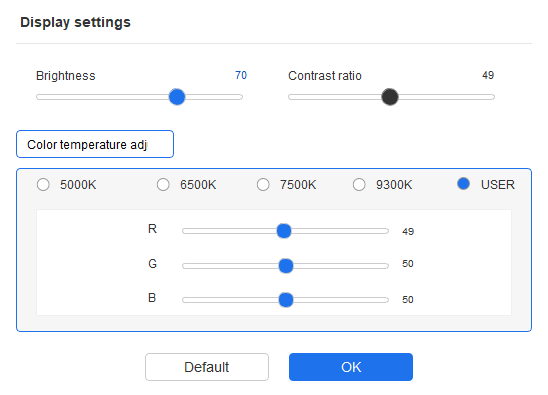Select the 9300K radio button
This screenshot has width=548, height=395.
359,185
